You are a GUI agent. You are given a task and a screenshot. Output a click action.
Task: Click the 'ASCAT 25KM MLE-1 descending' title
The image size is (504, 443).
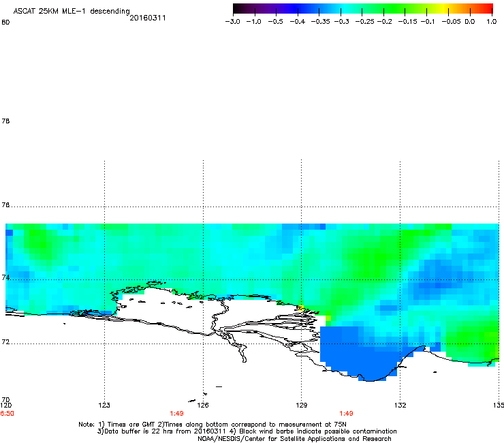tap(72, 12)
